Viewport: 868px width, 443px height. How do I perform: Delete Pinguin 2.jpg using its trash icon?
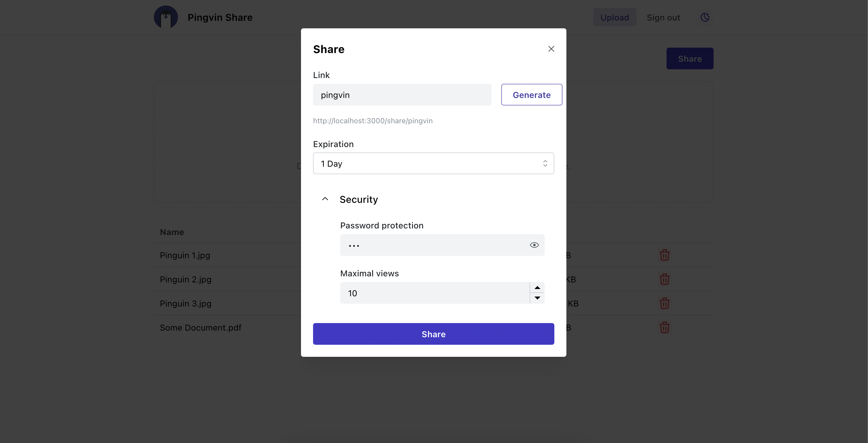[664, 279]
